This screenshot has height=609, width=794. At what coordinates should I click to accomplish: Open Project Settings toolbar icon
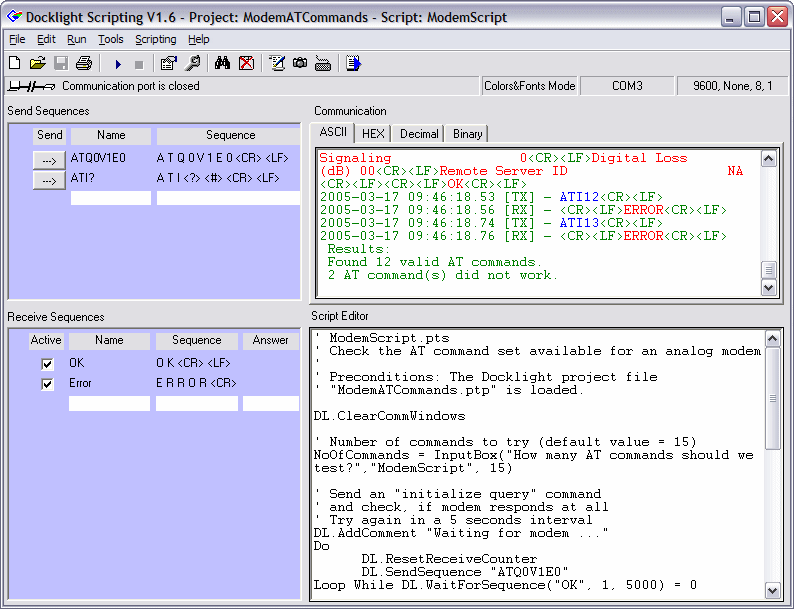tap(168, 63)
